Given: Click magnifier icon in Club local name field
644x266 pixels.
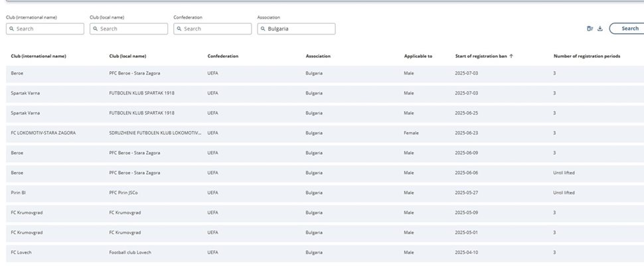Looking at the screenshot, I should tap(96, 29).
